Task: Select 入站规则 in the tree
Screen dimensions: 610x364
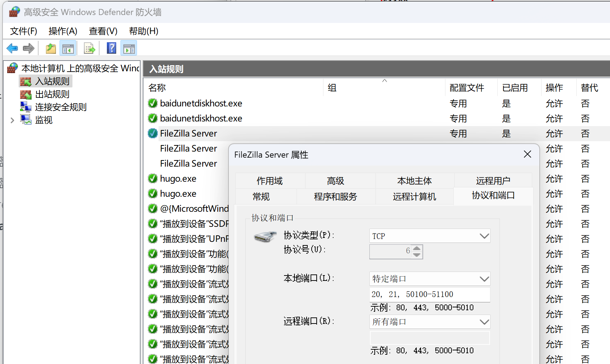Action: click(52, 81)
